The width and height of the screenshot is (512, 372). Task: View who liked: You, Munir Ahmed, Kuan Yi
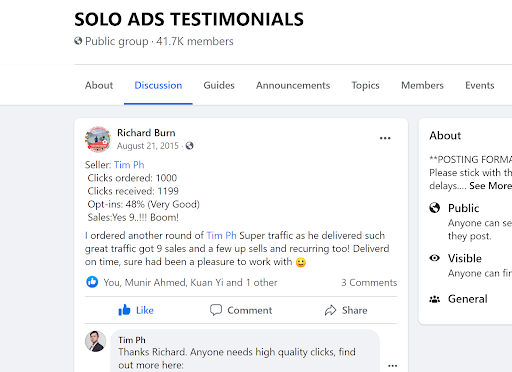tap(190, 282)
